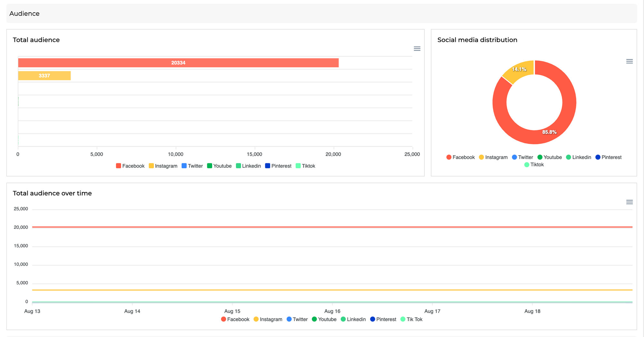Toggle Linkedin in Total audience bar legend

[x=248, y=166]
